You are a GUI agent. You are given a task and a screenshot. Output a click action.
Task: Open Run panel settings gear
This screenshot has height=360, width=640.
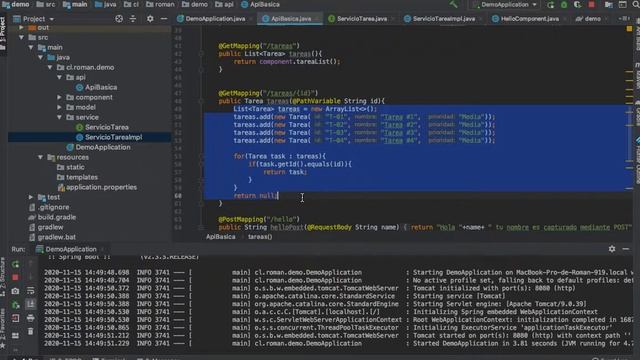(x=612, y=249)
